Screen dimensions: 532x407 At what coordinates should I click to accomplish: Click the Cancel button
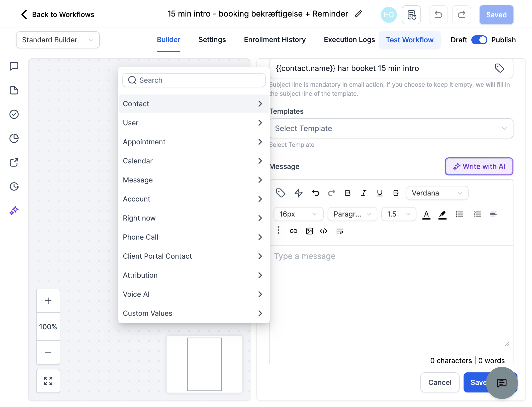tap(440, 382)
